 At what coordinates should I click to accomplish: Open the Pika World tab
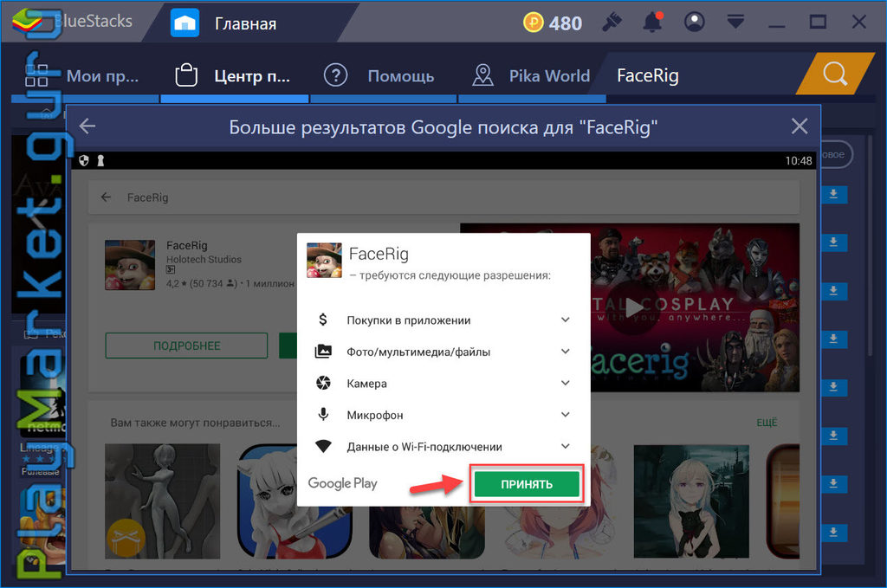531,75
